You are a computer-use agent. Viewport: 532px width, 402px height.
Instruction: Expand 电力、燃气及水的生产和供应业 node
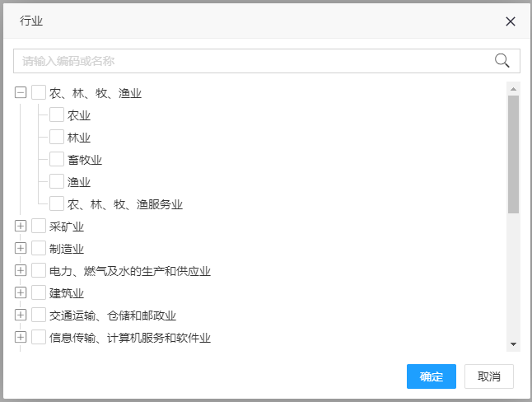[21, 270]
